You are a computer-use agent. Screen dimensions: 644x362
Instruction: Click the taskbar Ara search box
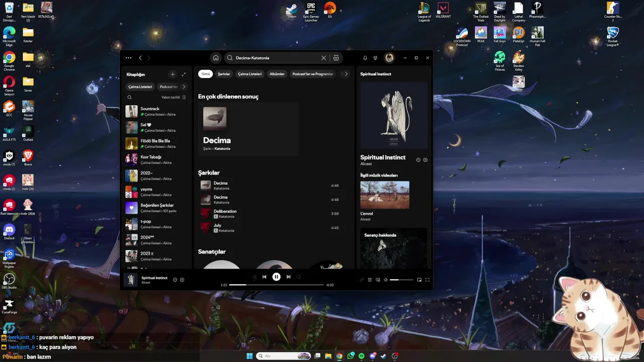tap(283, 356)
